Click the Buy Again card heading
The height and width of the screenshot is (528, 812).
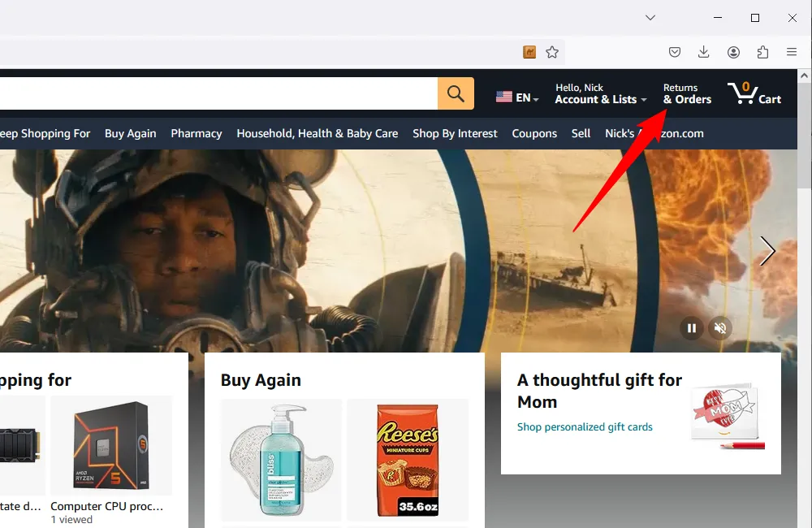261,380
